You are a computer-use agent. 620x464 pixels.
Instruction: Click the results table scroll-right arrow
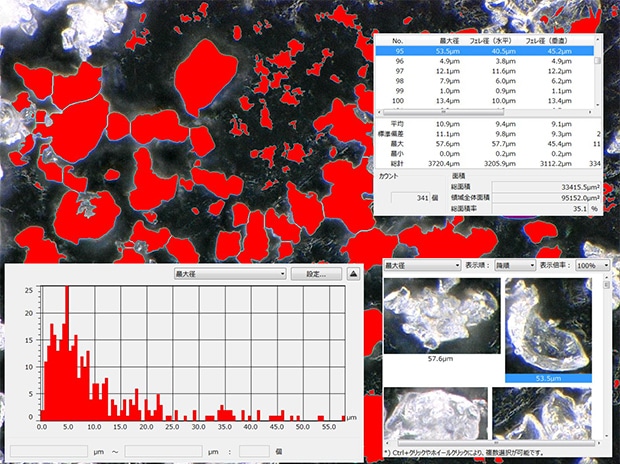point(590,112)
